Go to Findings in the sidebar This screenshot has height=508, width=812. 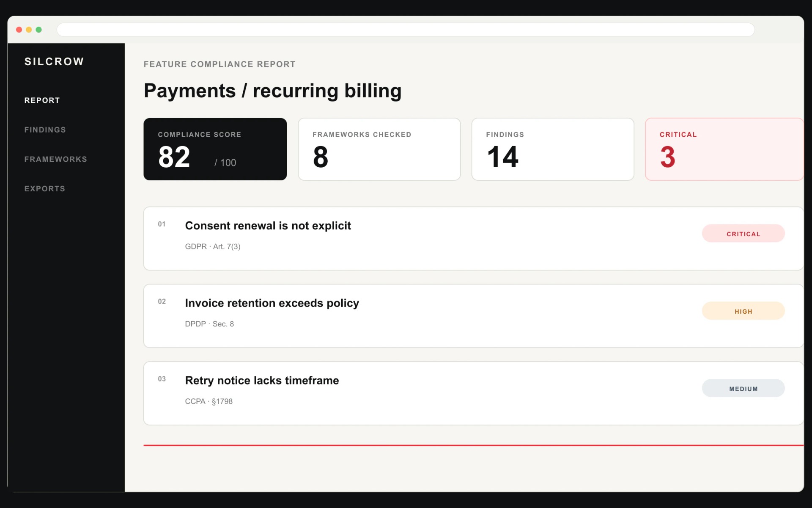pyautogui.click(x=45, y=130)
